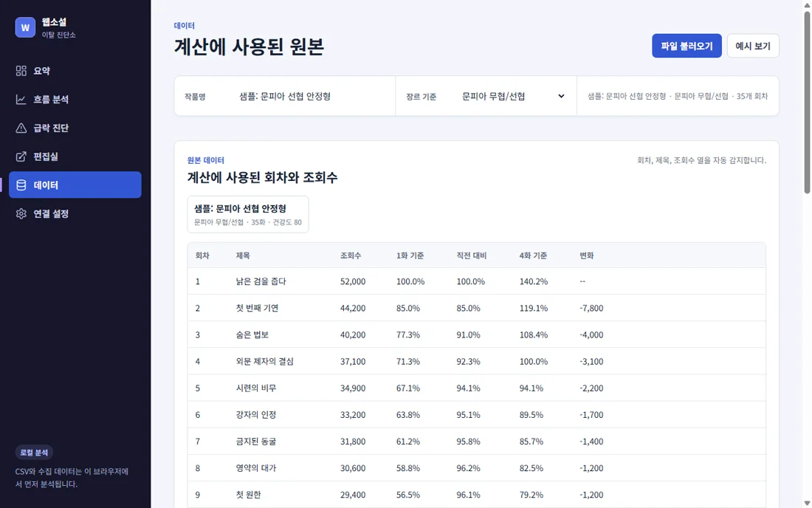Click the 119.1% cell
This screenshot has width=812, height=508.
tap(534, 308)
